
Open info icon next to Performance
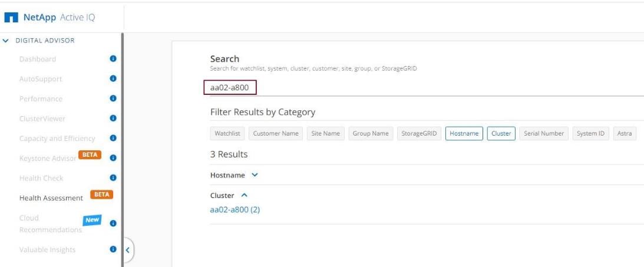pyautogui.click(x=113, y=98)
